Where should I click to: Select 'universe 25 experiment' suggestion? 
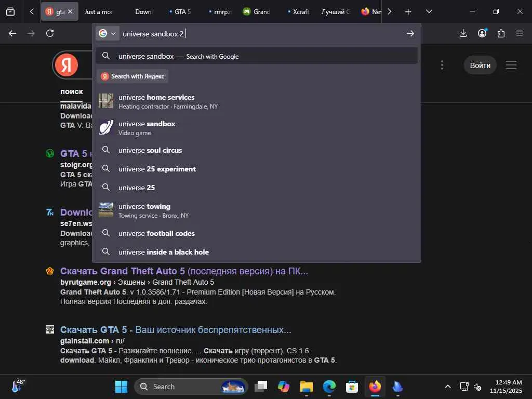click(257, 169)
